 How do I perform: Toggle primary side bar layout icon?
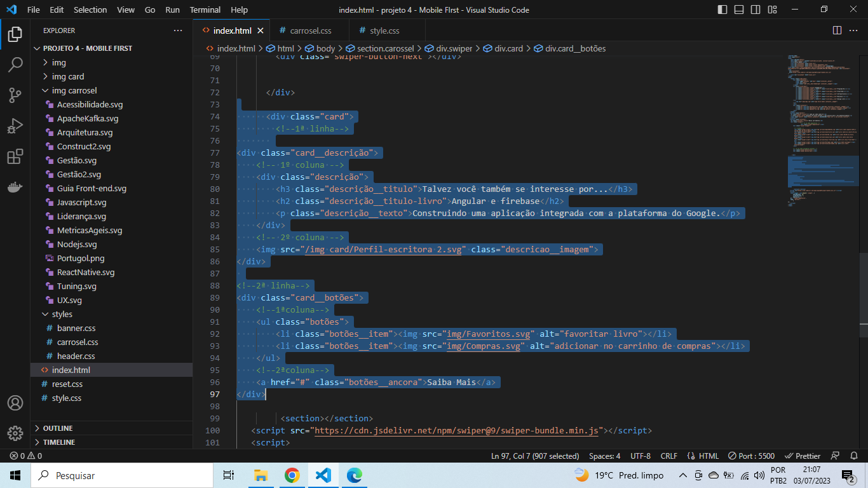coord(722,10)
